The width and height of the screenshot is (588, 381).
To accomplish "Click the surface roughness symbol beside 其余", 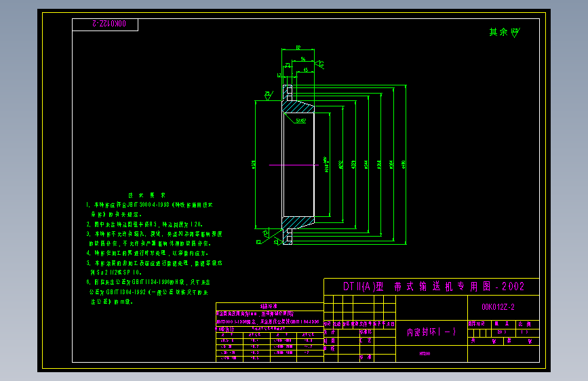I will [515, 33].
